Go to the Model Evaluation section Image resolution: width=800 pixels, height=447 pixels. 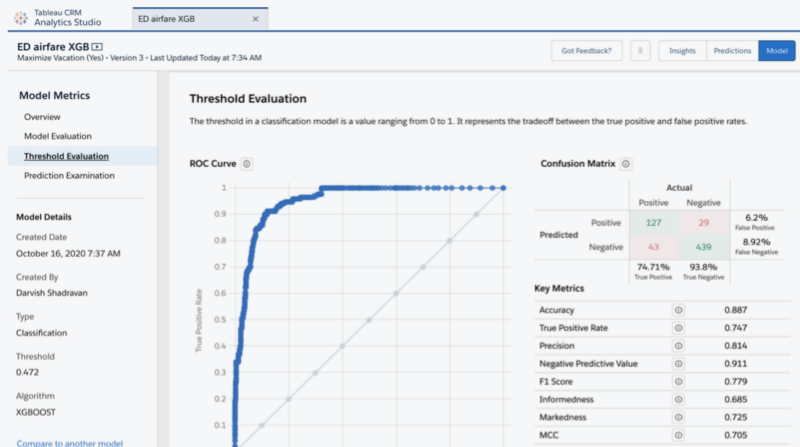click(x=58, y=136)
